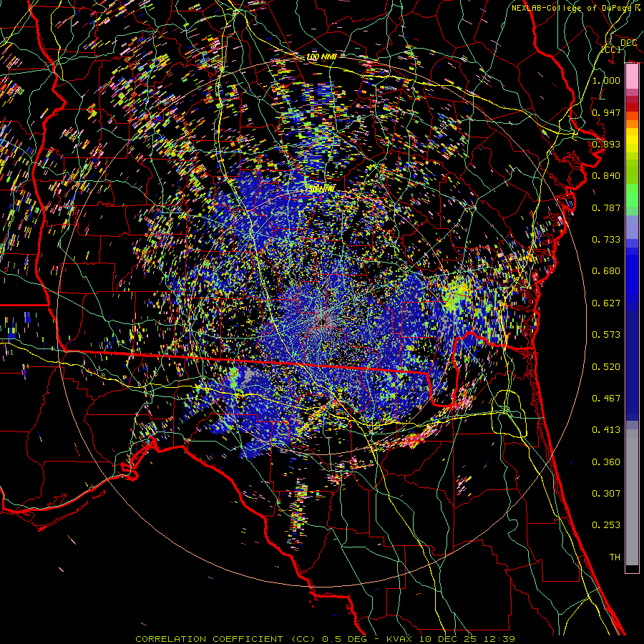
Task: Pick the yellow color bar segment
Action: [632, 140]
